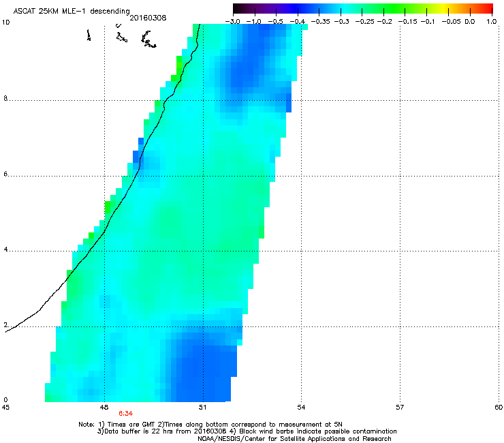
Task: Click the red time stamp 8:34
Action: (x=126, y=414)
